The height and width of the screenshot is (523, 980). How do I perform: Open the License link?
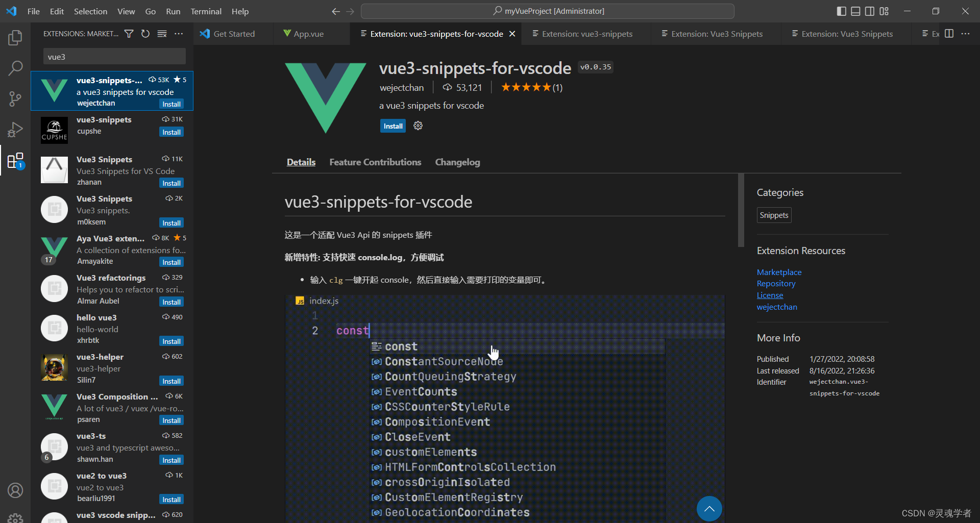pos(770,295)
